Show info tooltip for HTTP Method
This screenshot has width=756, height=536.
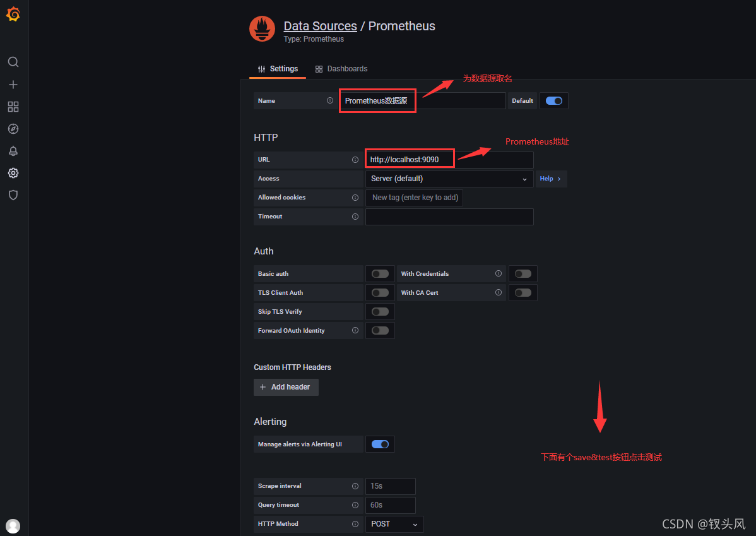click(x=355, y=524)
